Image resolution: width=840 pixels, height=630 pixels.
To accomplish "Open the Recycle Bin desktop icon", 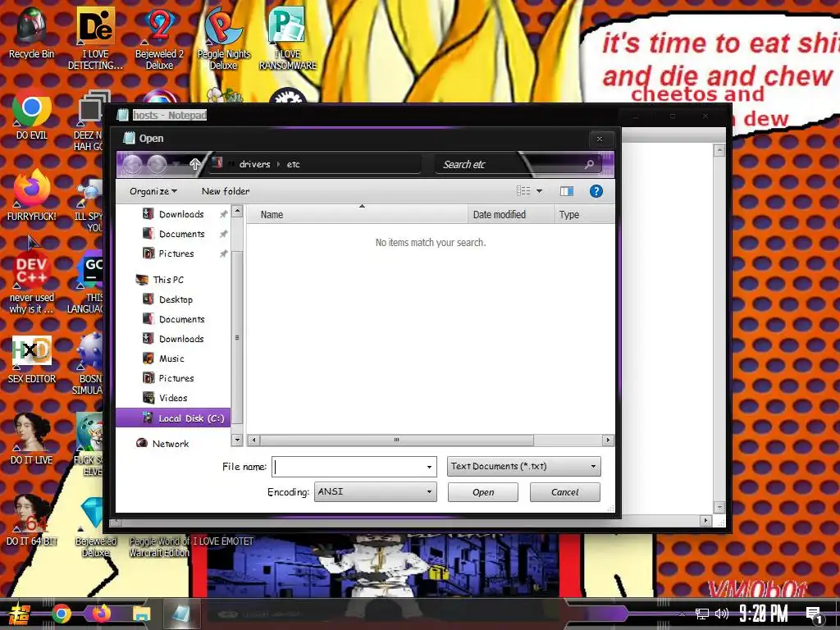I will click(x=31, y=32).
